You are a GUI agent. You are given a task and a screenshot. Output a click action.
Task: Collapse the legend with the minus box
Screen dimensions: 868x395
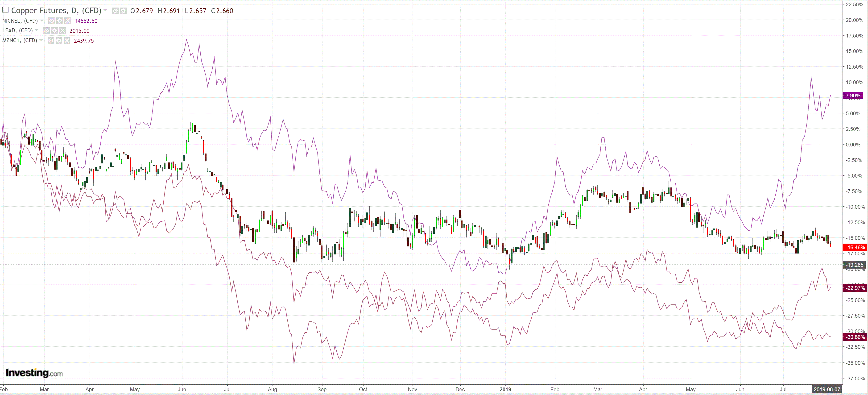pos(5,10)
